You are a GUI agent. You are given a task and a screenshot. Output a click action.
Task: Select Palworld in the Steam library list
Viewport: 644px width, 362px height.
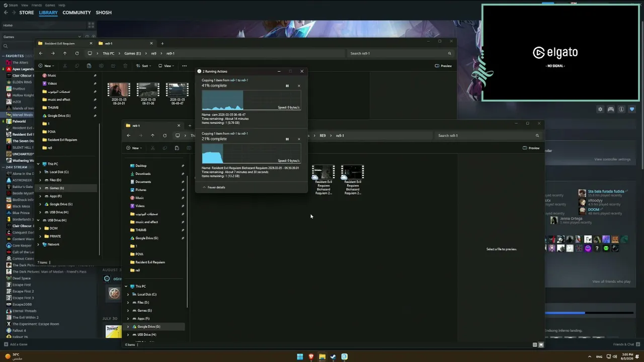19,121
